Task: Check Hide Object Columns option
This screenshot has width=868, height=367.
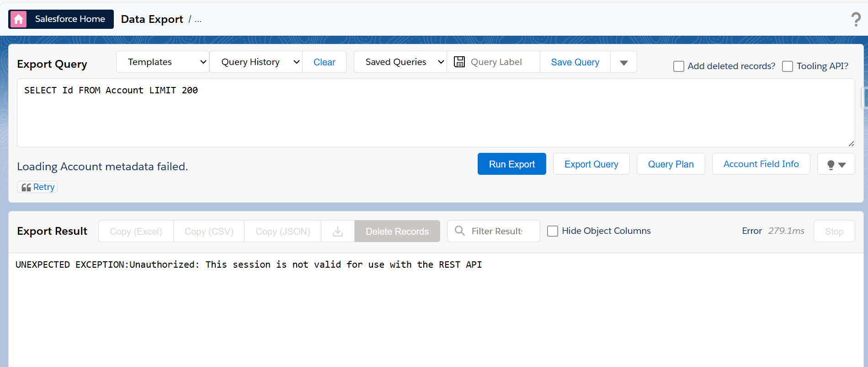Action: (x=553, y=231)
